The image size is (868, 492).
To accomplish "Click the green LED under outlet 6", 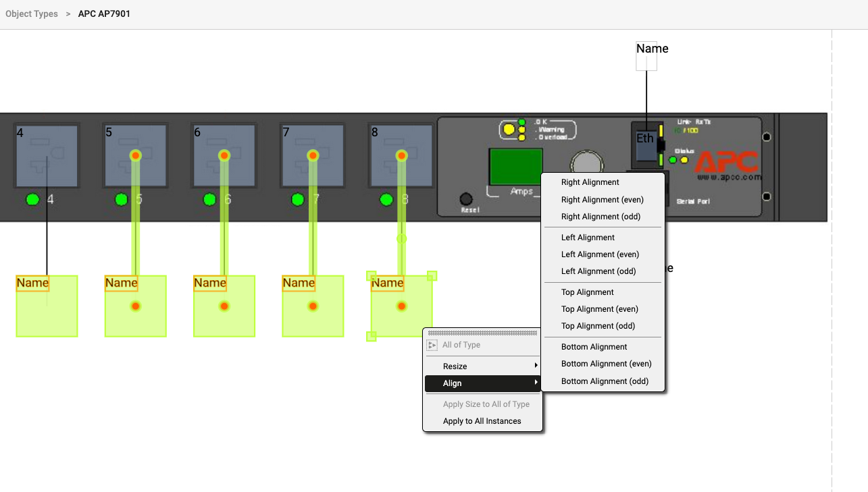I will [x=209, y=199].
